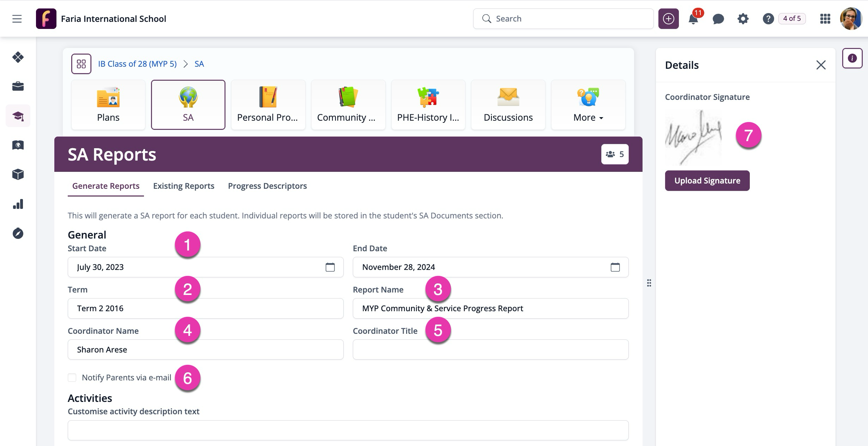Screen dimensions: 868x446
Task: Switch to the Existing Reports tab
Action: click(183, 186)
